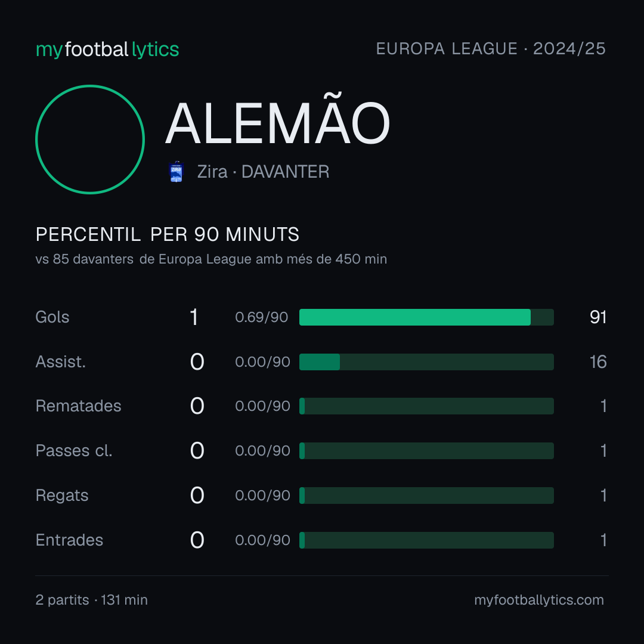
Task: Click the Zira club crest icon
Action: [176, 172]
